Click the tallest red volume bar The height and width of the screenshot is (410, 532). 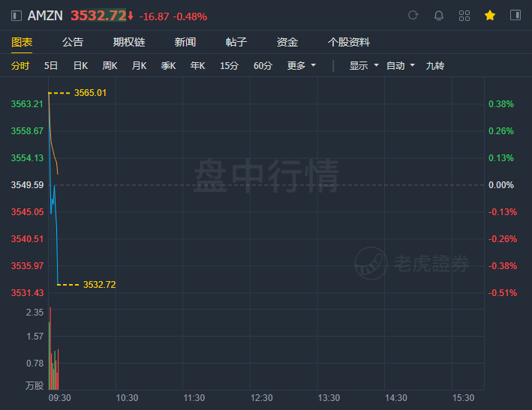[50, 349]
